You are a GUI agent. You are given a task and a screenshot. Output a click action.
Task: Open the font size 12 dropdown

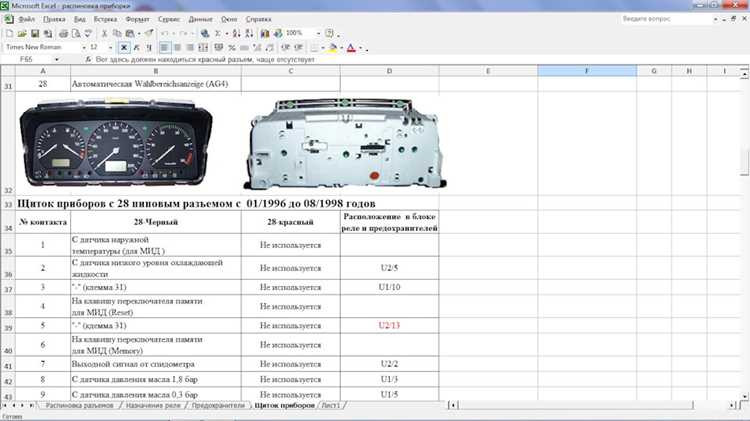(x=110, y=48)
